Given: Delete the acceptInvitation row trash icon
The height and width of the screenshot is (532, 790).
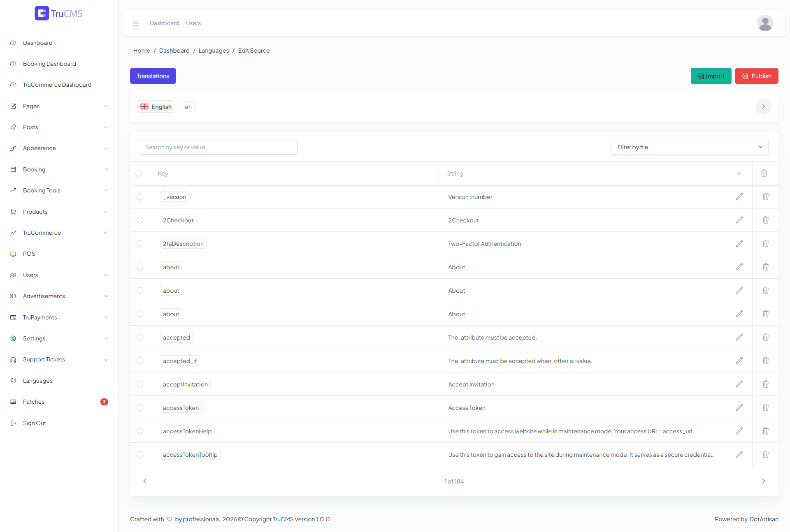Looking at the screenshot, I should [x=766, y=384].
